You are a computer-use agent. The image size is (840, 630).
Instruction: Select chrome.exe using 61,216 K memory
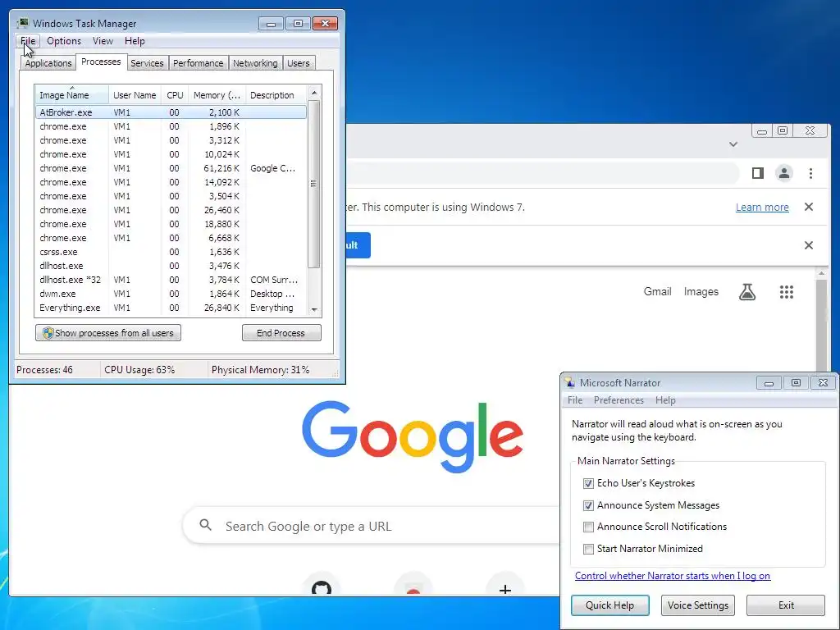pos(171,168)
